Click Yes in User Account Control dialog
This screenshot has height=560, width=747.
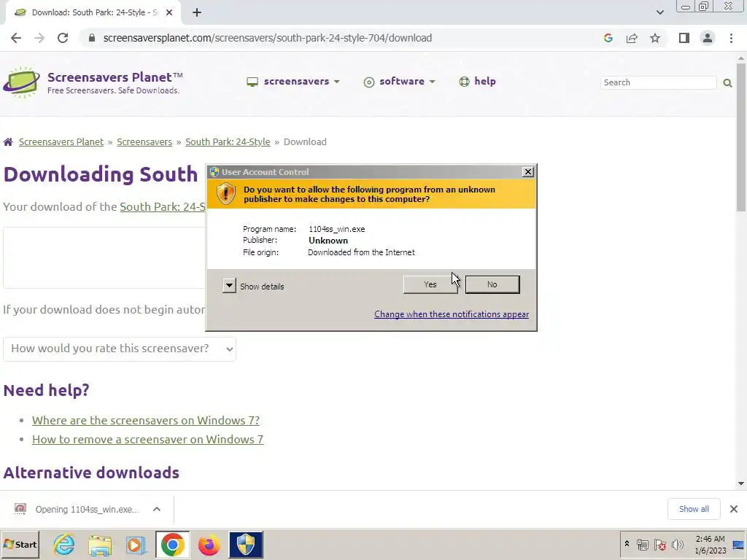(x=430, y=284)
